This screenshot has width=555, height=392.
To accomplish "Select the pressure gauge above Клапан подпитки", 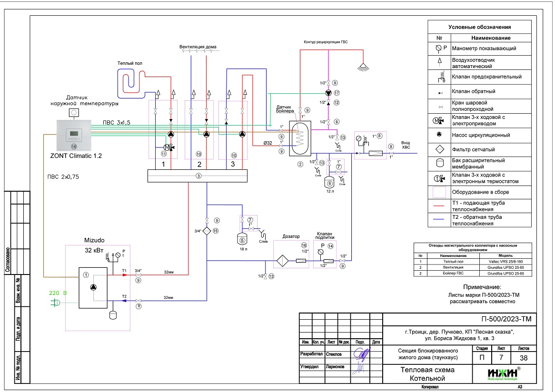I will [321, 246].
